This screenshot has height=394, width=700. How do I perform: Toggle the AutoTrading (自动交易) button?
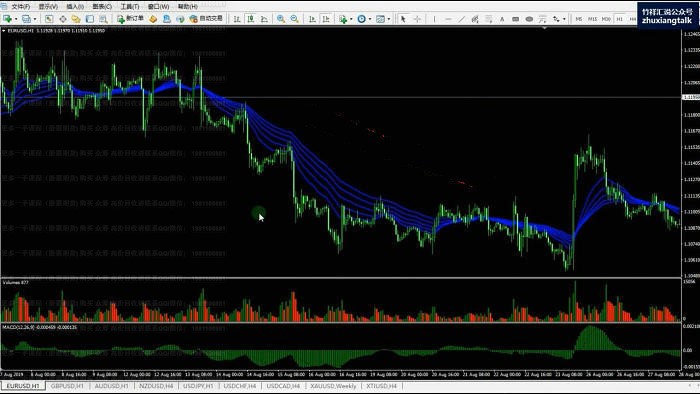[206, 19]
